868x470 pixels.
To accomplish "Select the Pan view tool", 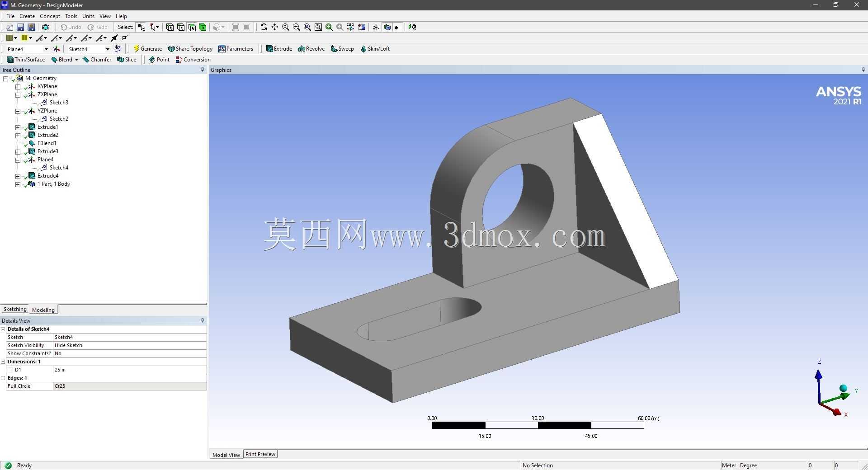I will [x=274, y=27].
